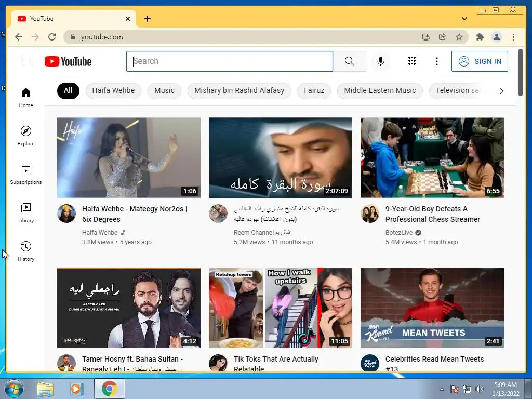The height and width of the screenshot is (399, 532).
Task: Open Library in the sidebar
Action: coord(26,212)
